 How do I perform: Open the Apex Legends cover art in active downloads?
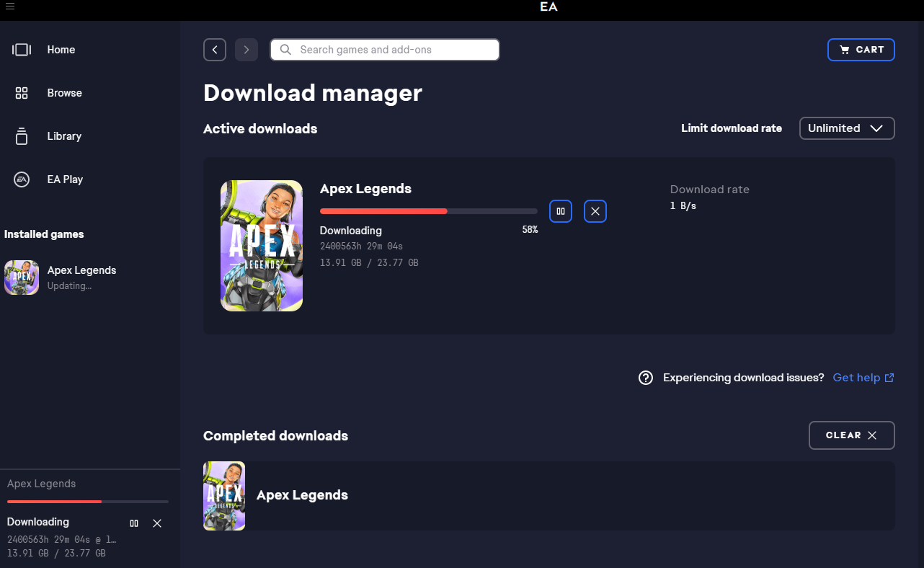click(262, 246)
